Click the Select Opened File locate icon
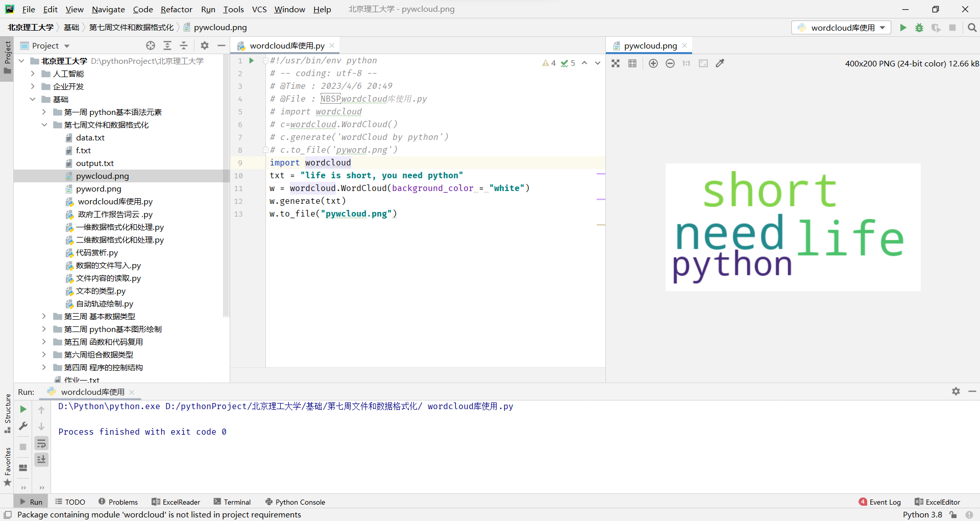980x521 pixels. click(151, 45)
